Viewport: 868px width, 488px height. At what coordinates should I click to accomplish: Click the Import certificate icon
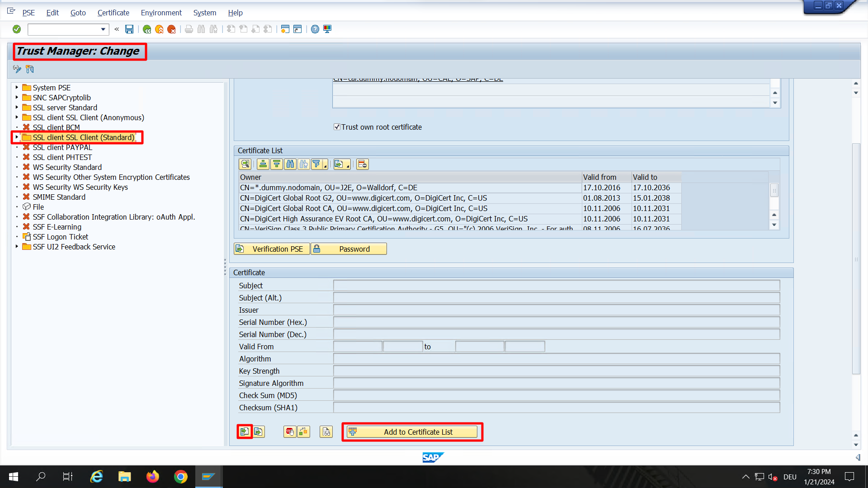(x=245, y=432)
